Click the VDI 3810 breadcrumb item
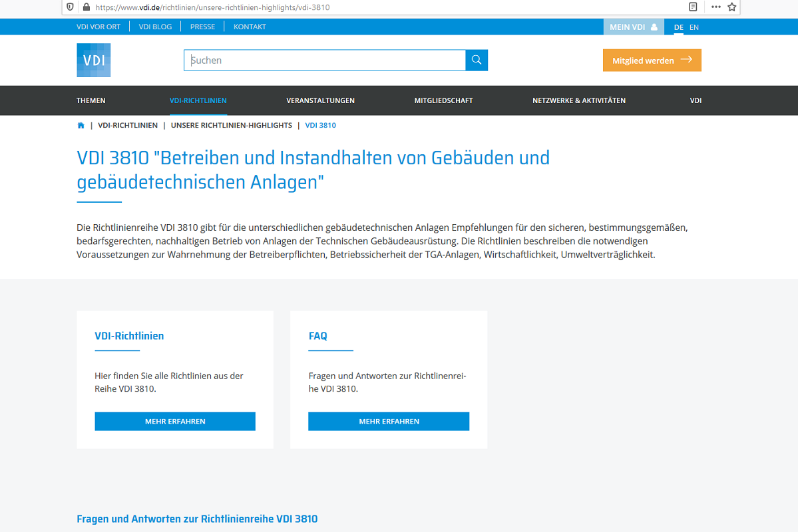Viewport: 798px width, 532px height. click(321, 125)
